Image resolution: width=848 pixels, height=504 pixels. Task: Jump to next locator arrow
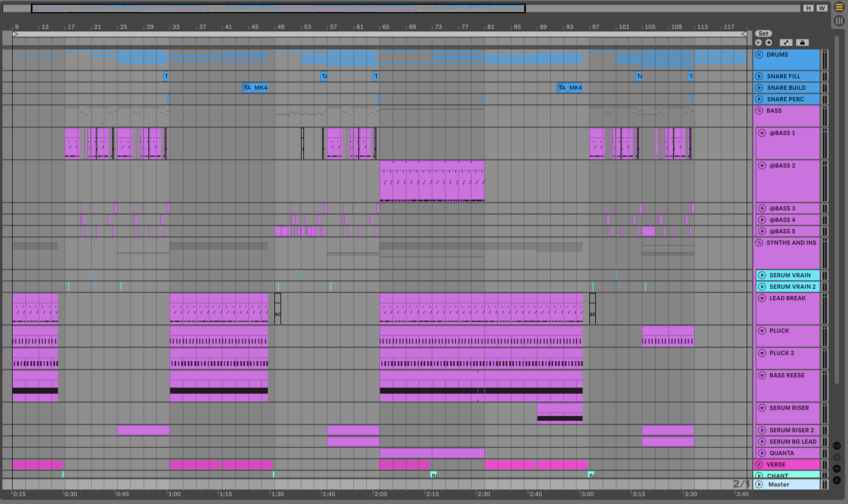point(768,43)
